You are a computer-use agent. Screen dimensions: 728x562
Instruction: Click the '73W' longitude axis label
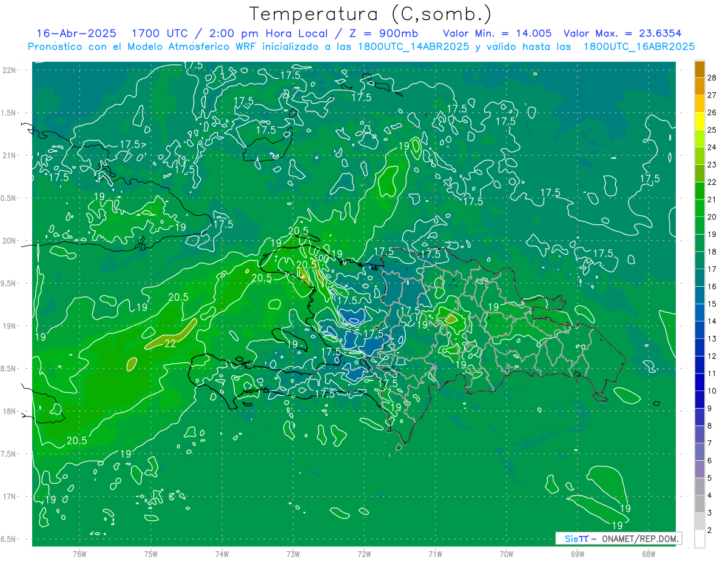[x=293, y=554]
